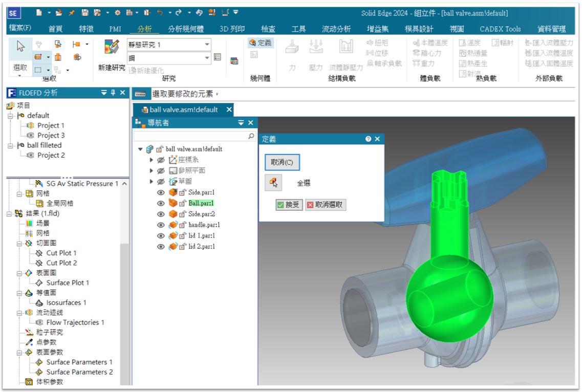Open the CADEX Tools ribbon tab
The image size is (582, 392).
(x=500, y=29)
